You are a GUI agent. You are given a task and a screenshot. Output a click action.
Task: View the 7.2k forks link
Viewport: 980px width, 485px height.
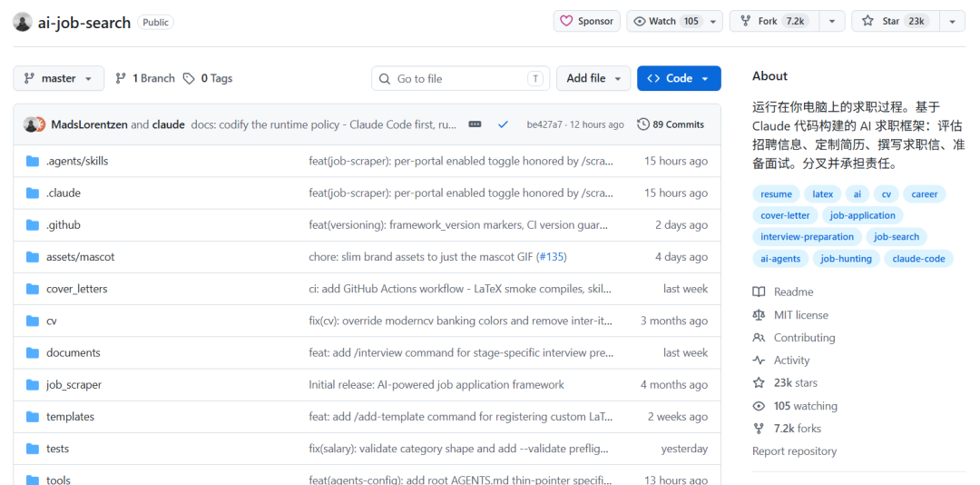pos(787,428)
